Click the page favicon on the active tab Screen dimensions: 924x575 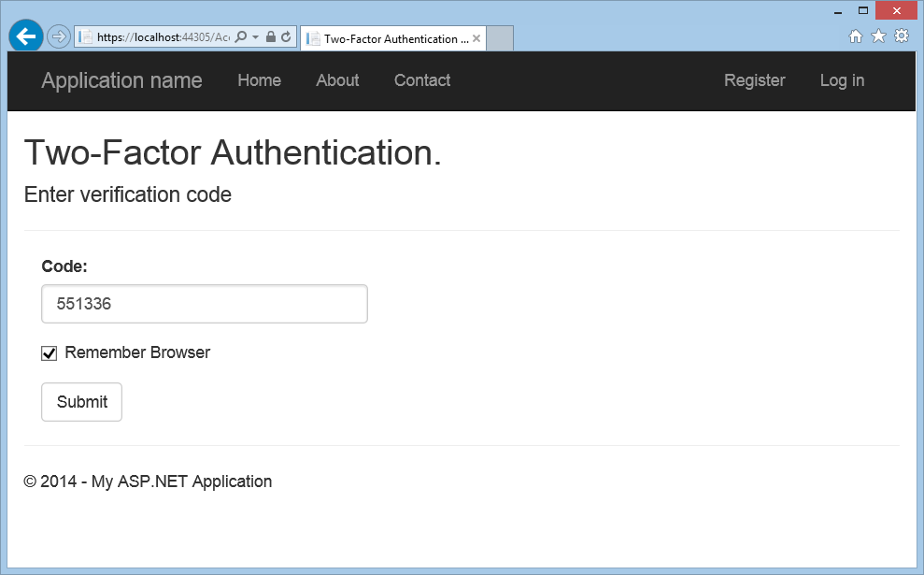(312, 38)
